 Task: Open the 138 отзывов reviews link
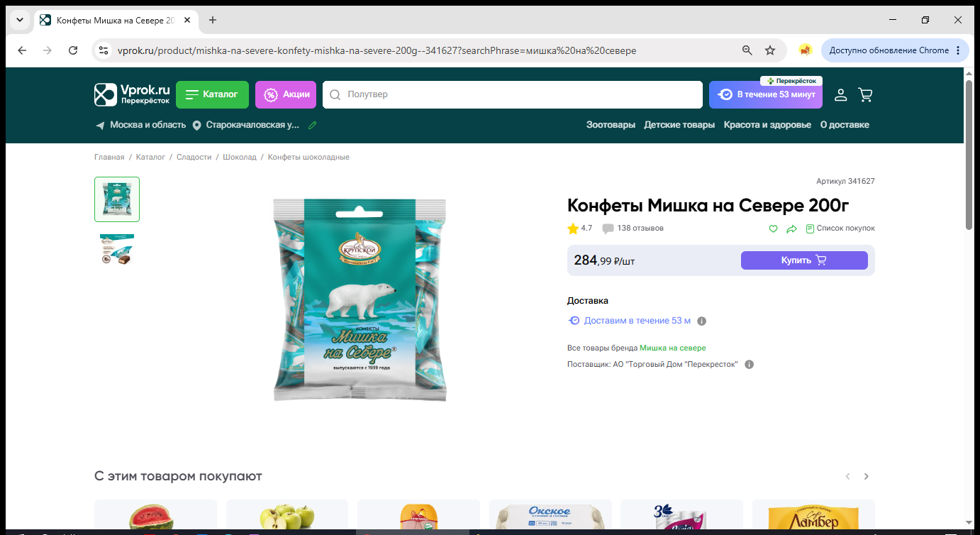coord(640,228)
